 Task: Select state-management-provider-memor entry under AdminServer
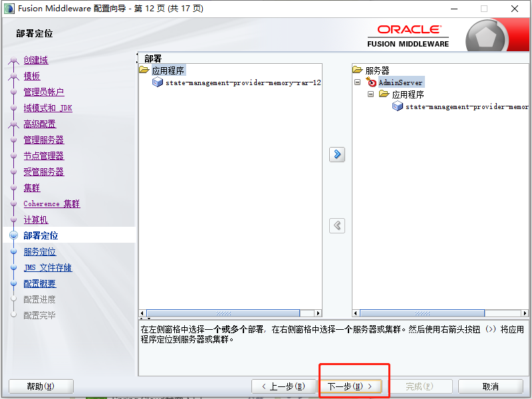pyautogui.click(x=467, y=106)
